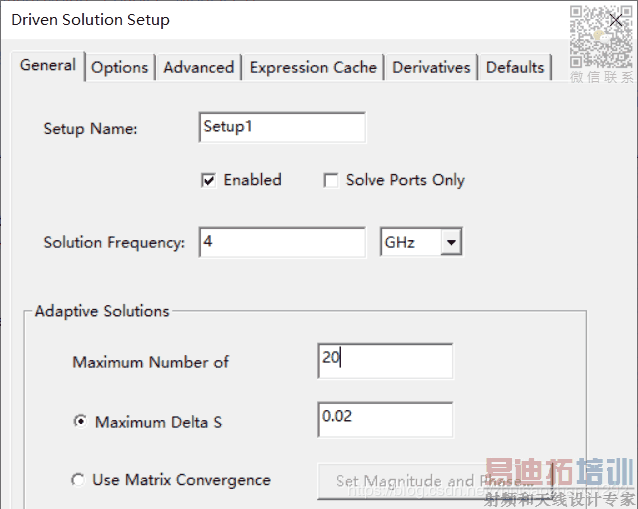The image size is (638, 509).
Task: Switch to the General tab
Action: click(x=48, y=66)
